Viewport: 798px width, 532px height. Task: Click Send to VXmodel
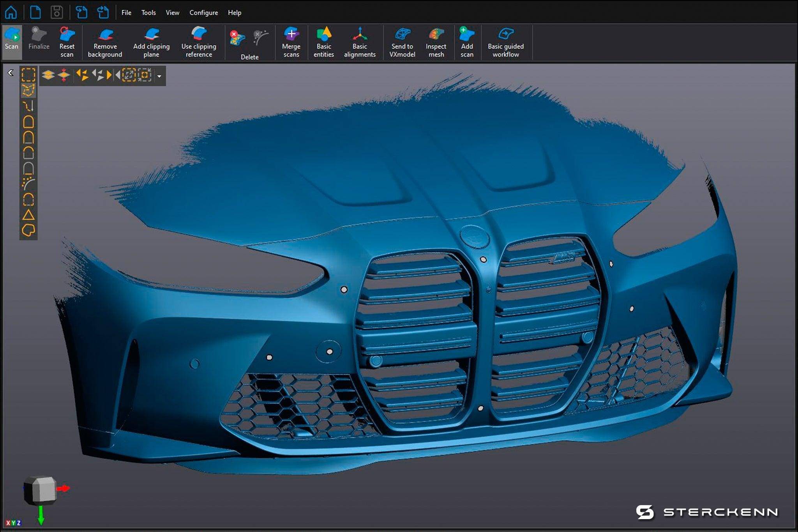click(x=402, y=42)
